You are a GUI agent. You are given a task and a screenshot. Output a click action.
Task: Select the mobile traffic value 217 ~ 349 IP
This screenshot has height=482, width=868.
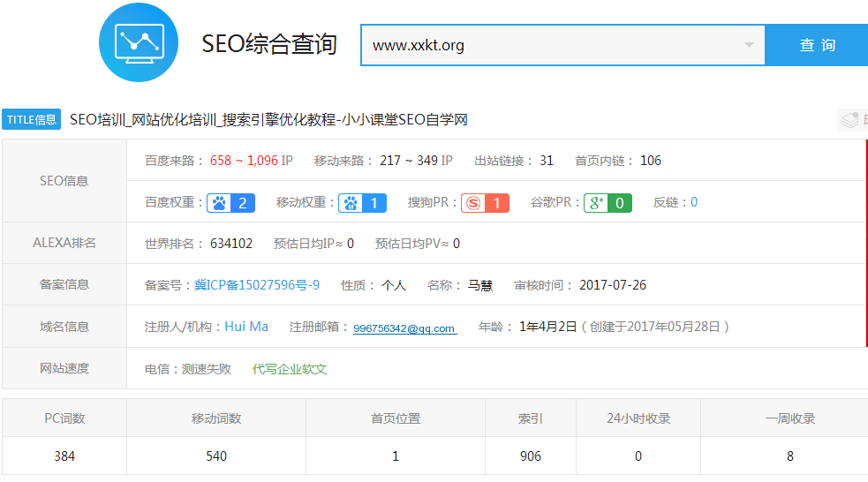[x=416, y=161]
